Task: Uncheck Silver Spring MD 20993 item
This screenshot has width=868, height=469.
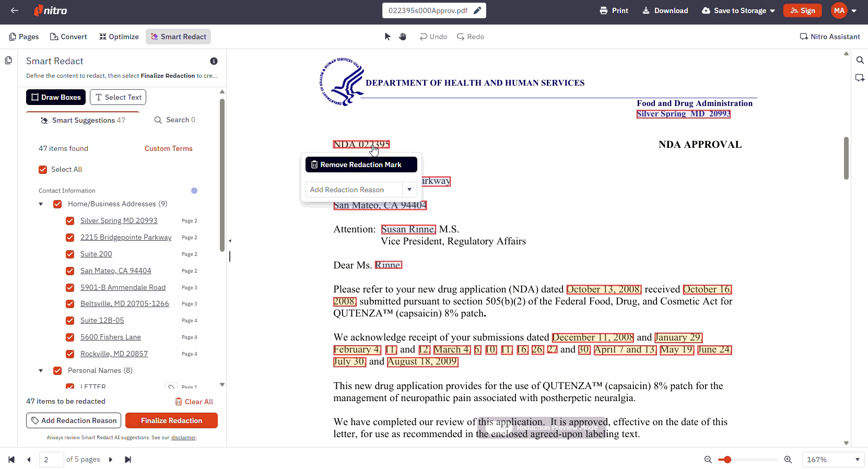Action: point(70,221)
